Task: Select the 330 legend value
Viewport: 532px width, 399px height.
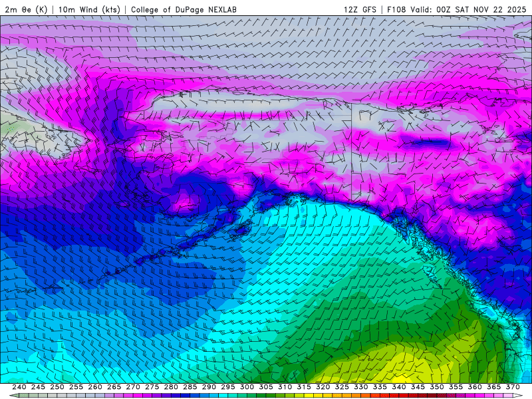Action: click(x=361, y=387)
